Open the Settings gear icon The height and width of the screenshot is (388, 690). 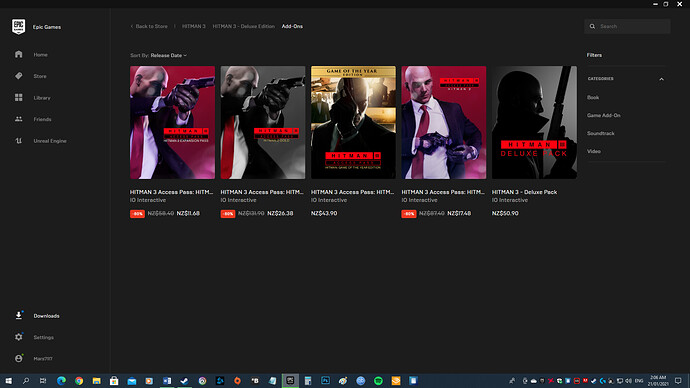tap(18, 337)
